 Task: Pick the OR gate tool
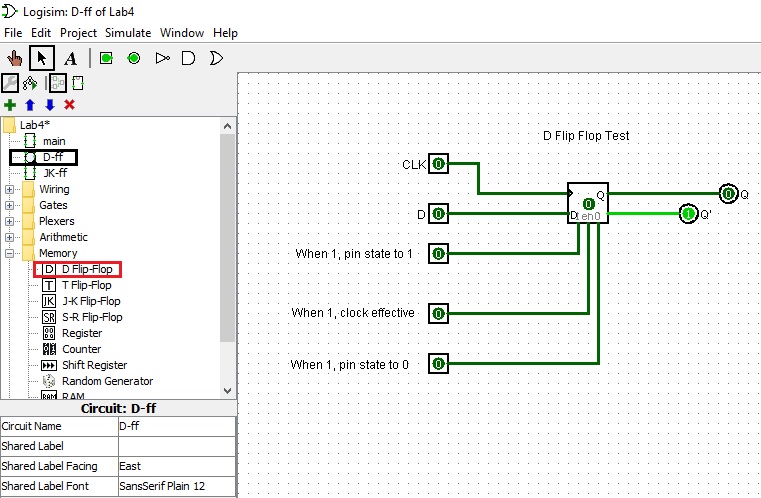[216, 59]
